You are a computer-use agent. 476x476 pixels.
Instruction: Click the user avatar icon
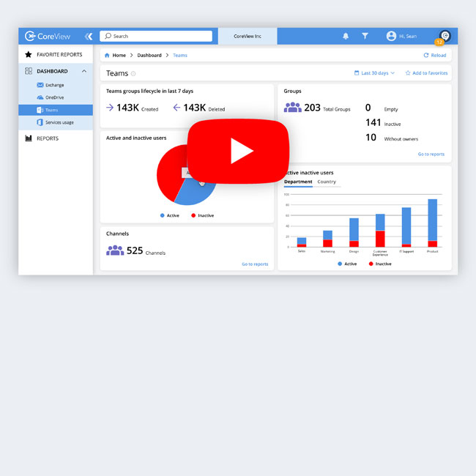(391, 36)
